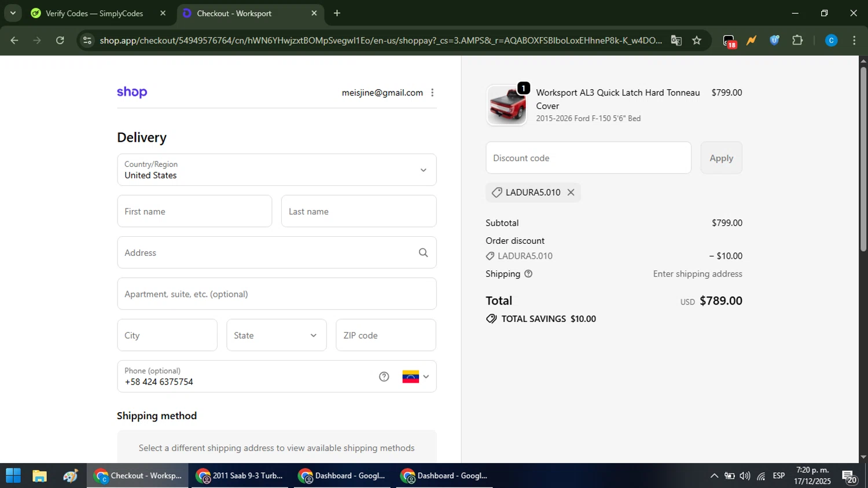
Task: Click the ZIP code field
Action: (386, 335)
